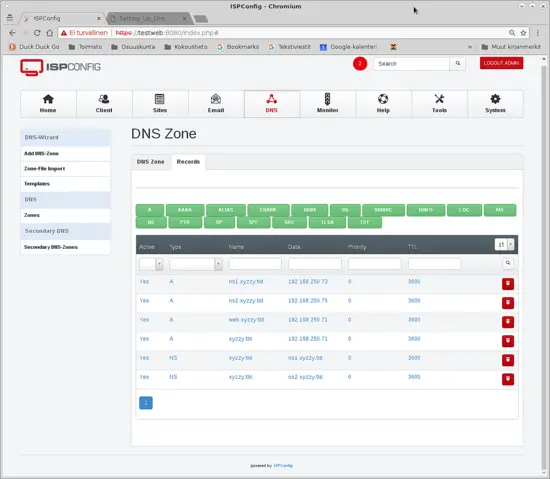Reload the page in the browser

coord(37,33)
